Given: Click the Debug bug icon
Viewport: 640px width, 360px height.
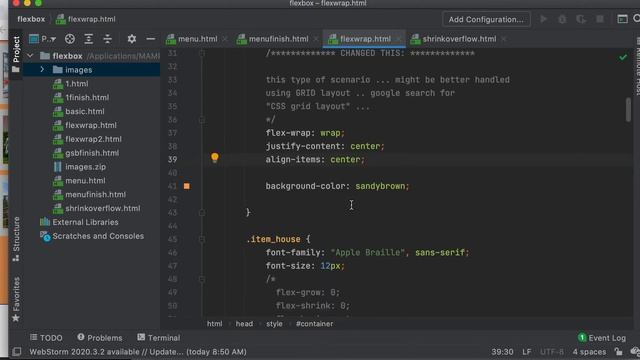Looking at the screenshot, I should tap(562, 19).
